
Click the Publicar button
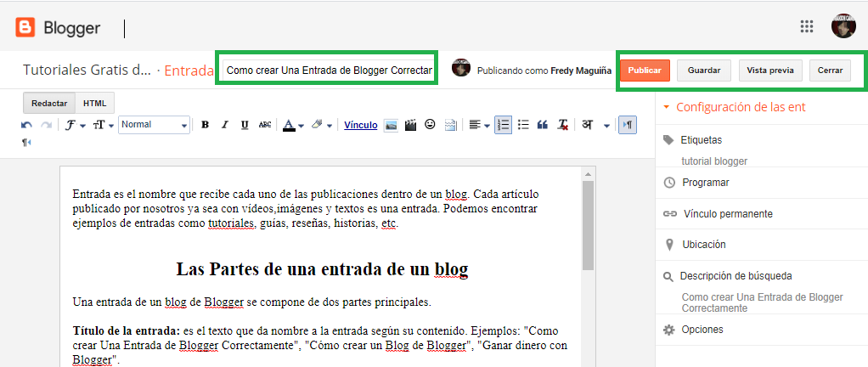pyautogui.click(x=645, y=71)
